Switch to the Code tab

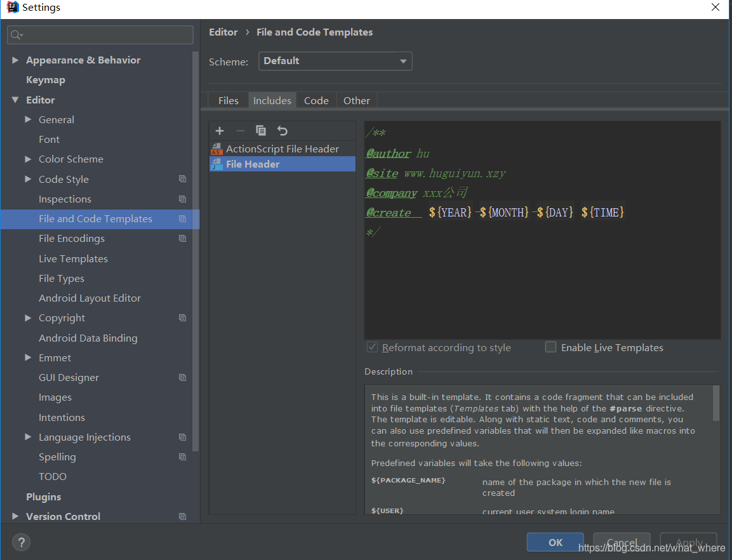point(316,100)
